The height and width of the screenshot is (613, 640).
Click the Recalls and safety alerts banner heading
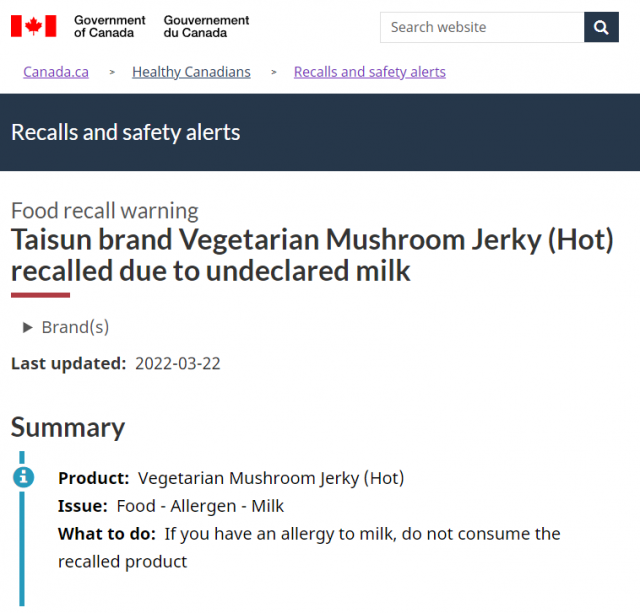point(126,133)
